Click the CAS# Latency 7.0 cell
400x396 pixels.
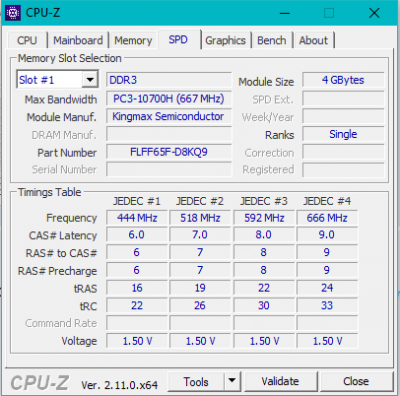(200, 235)
